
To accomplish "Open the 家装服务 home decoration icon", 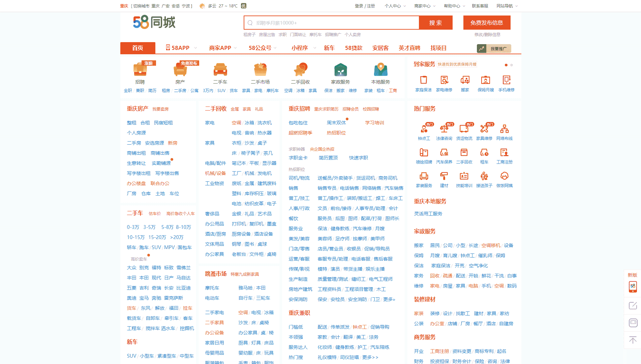I will click(424, 176).
